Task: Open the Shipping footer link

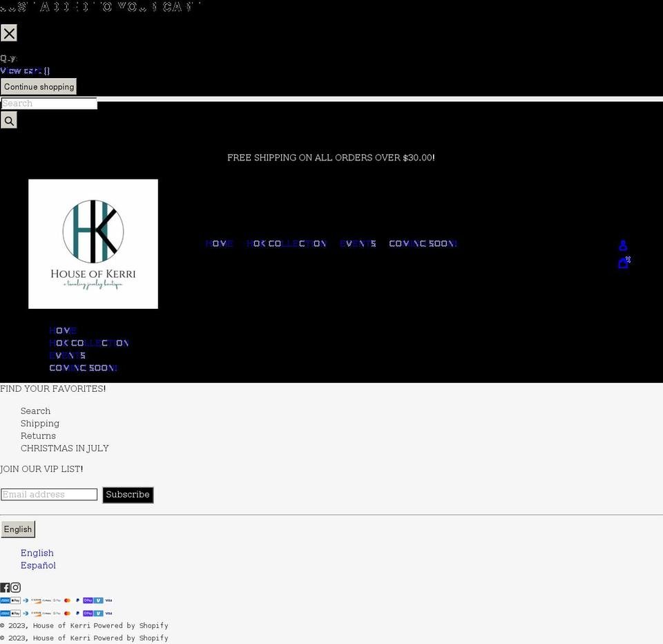Action: [x=40, y=423]
